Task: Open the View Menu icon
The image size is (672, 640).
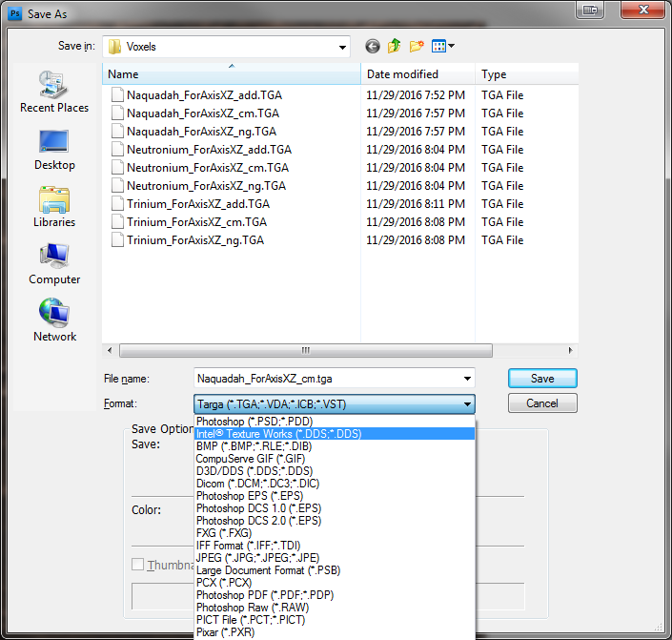Action: 438,46
